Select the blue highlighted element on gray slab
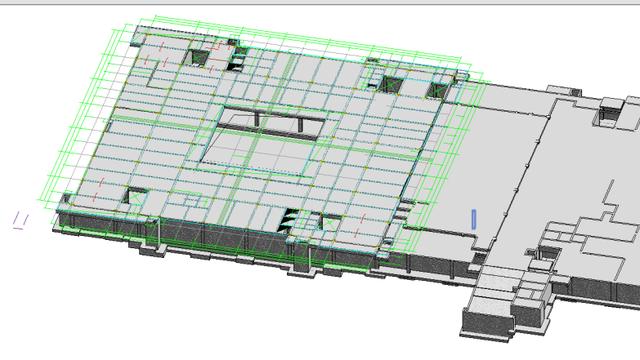The height and width of the screenshot is (360, 640). pos(474,219)
